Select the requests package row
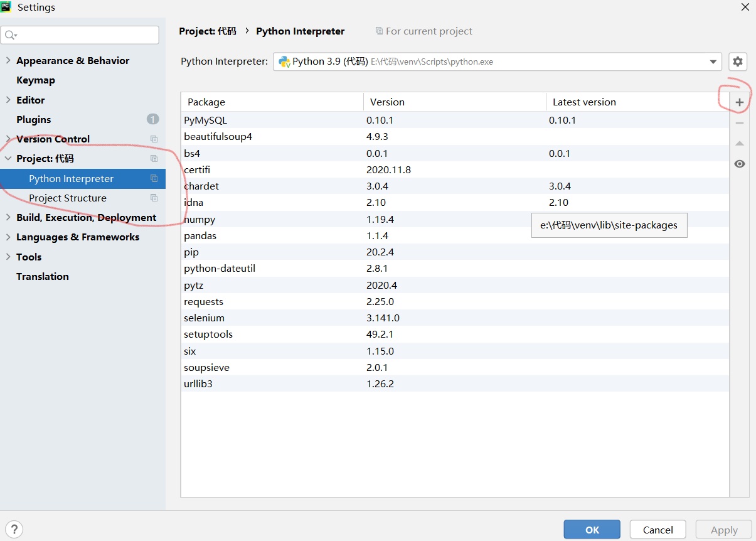Screen dimensions: 756x541 (455, 301)
